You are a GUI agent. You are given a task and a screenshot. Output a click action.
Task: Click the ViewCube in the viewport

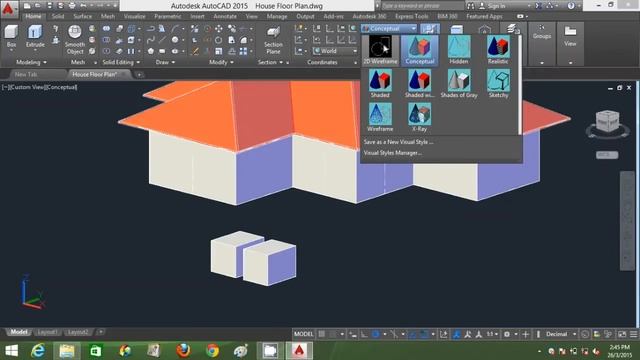pos(607,122)
